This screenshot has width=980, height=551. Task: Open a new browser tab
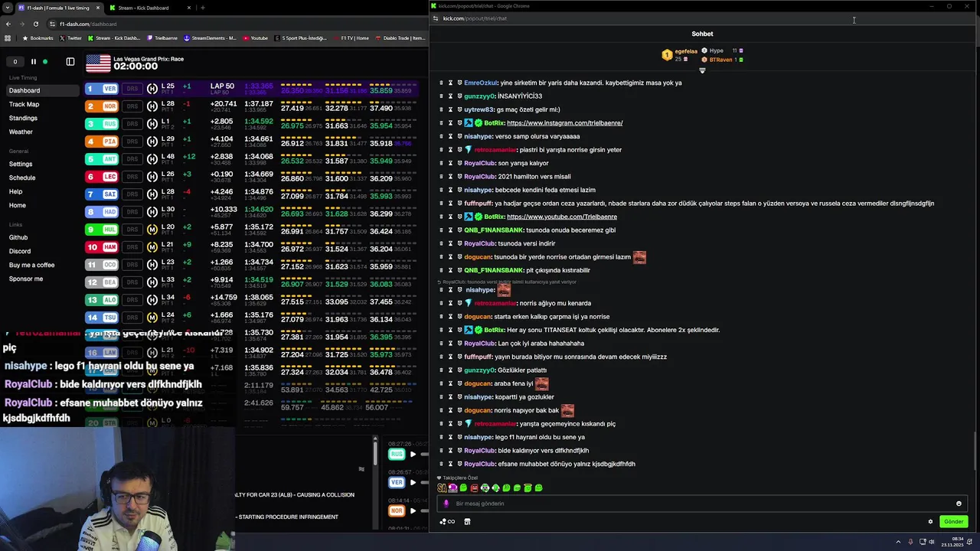[203, 8]
